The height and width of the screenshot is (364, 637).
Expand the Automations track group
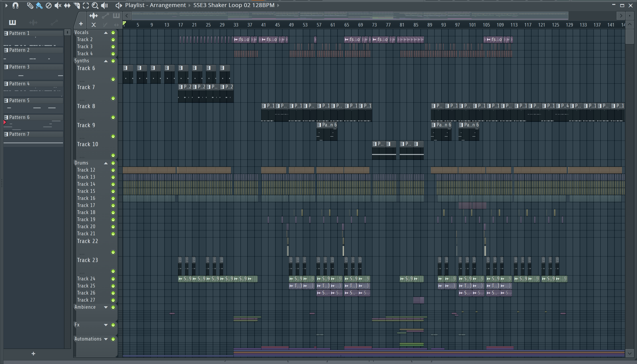106,339
